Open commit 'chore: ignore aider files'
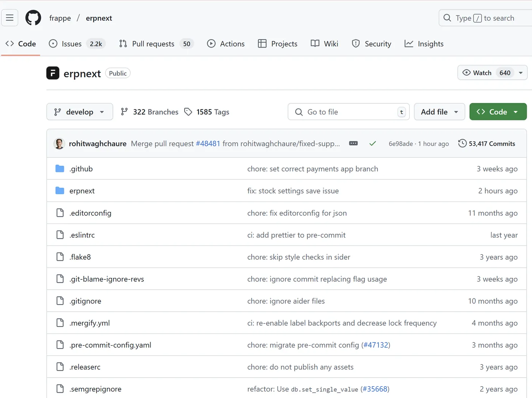Image resolution: width=532 pixels, height=398 pixels. click(286, 301)
